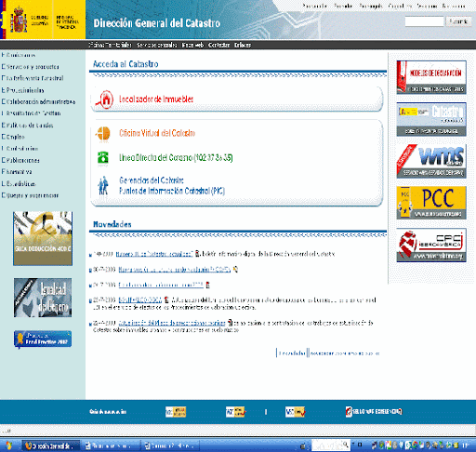
Task: Click the magnifier icon in the taskbar search box
Action: [x=346, y=445]
